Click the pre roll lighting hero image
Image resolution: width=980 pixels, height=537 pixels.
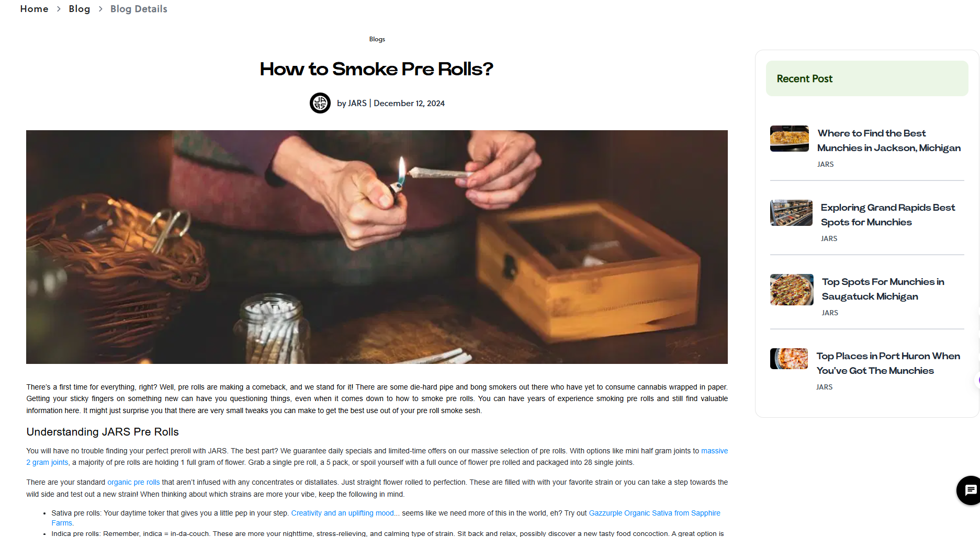tap(377, 247)
